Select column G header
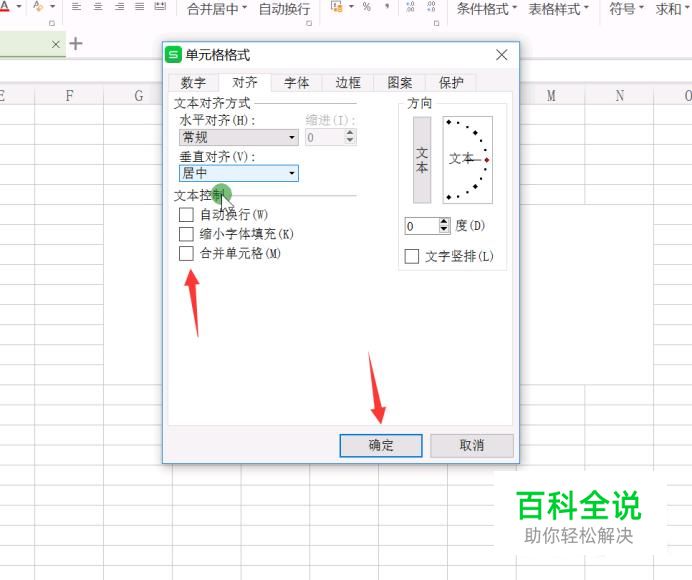The height and width of the screenshot is (580, 692). (x=139, y=95)
